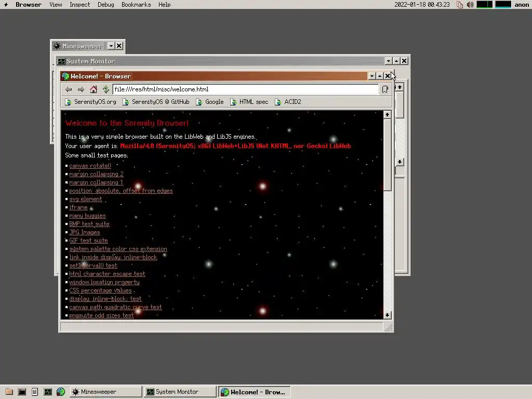
Task: Go back using the back arrow
Action: tap(69, 89)
